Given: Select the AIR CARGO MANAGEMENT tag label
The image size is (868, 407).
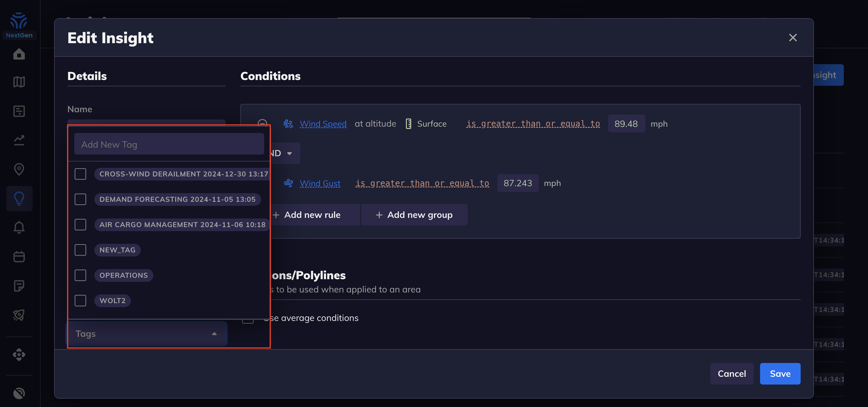Looking at the screenshot, I should click(182, 225).
